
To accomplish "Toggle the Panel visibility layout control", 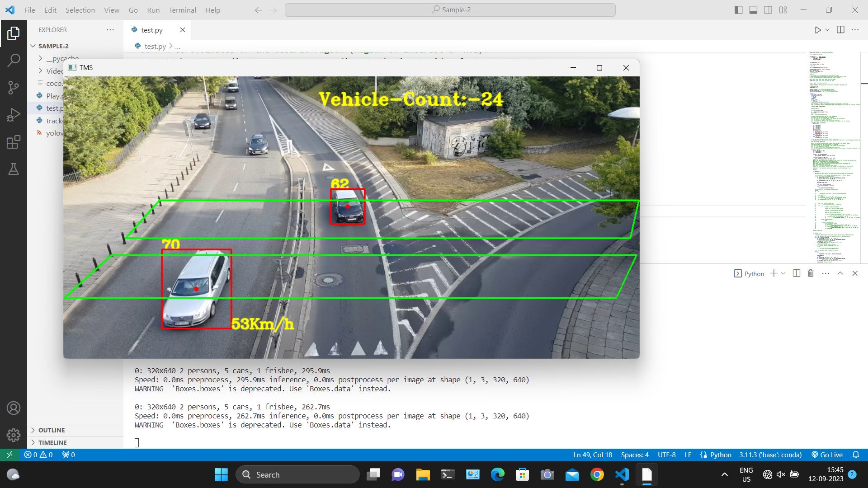I will [x=753, y=9].
